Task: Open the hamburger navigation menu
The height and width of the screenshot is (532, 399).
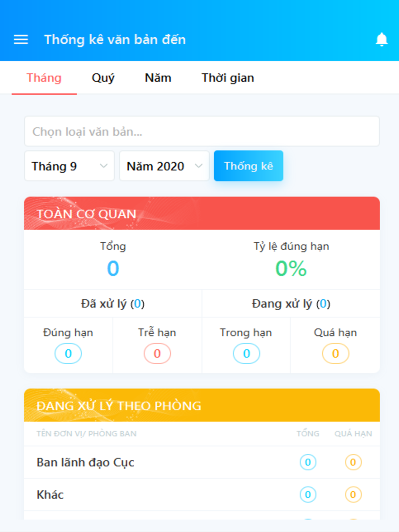Action: click(x=21, y=39)
